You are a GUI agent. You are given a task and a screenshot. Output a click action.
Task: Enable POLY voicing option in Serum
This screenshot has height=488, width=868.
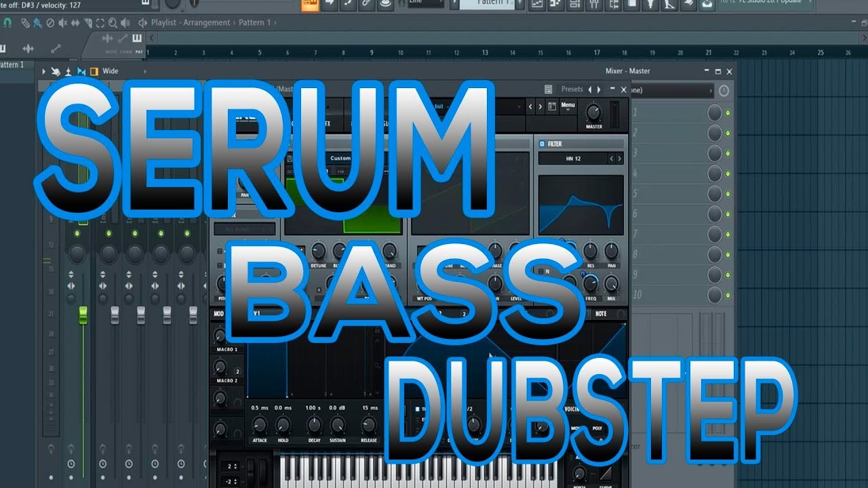click(597, 429)
